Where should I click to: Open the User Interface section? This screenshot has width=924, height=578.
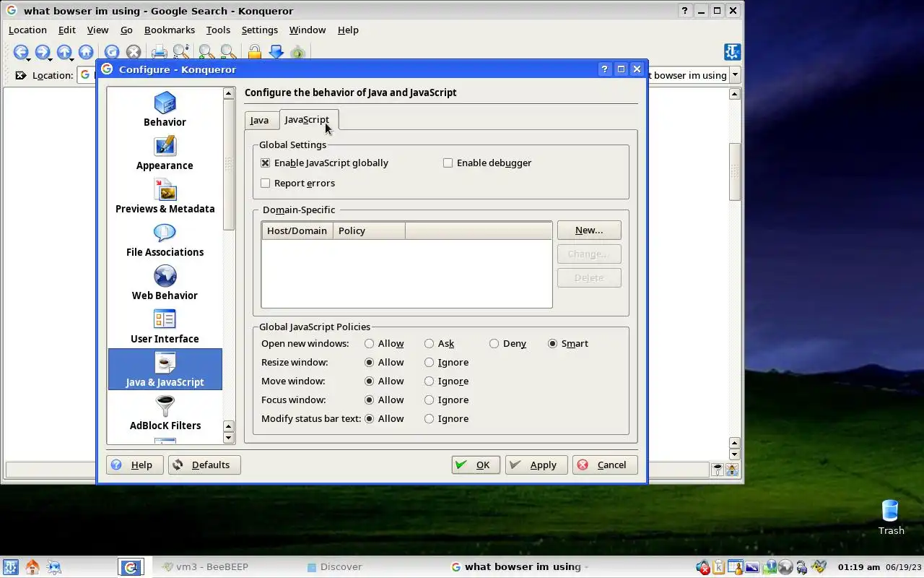click(x=165, y=326)
